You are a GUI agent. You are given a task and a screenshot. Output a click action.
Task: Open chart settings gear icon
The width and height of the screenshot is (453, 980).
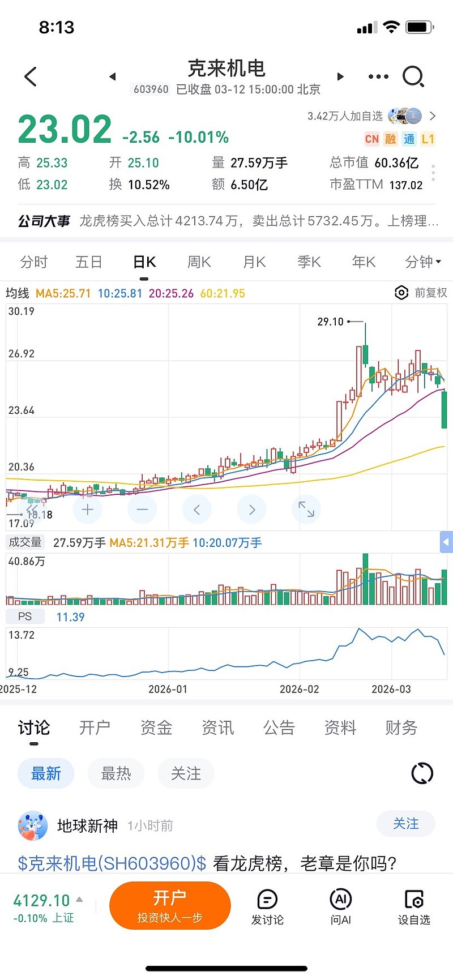tap(401, 293)
